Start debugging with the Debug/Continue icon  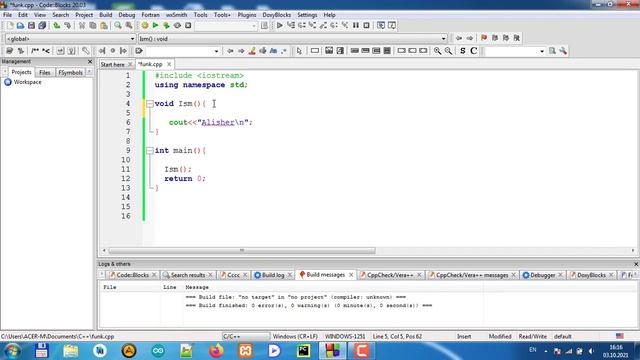coord(280,25)
